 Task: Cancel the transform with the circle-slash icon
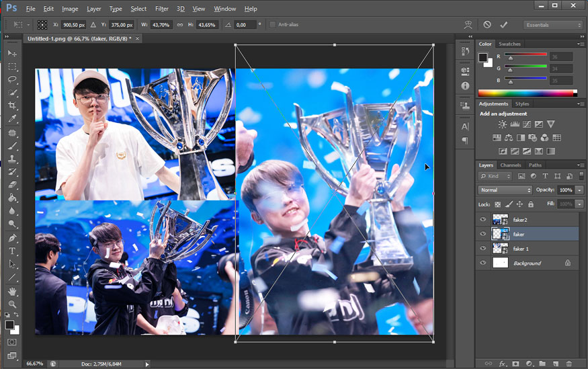[487, 25]
